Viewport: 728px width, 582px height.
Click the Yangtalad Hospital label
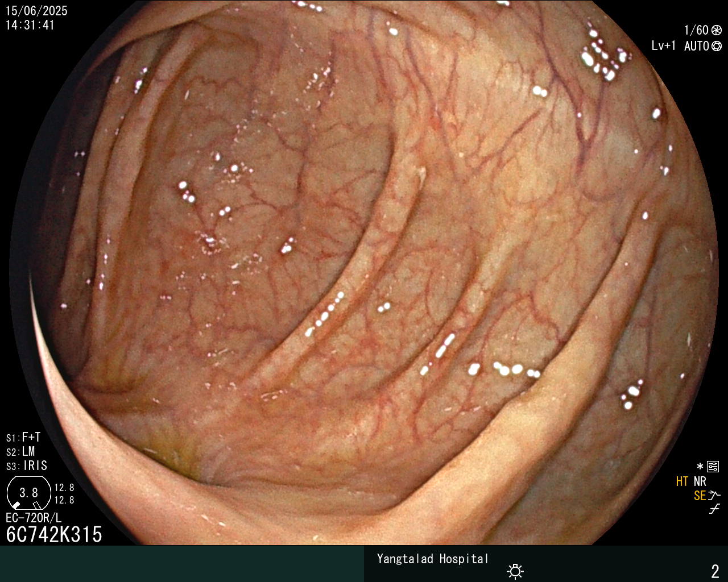tap(433, 559)
